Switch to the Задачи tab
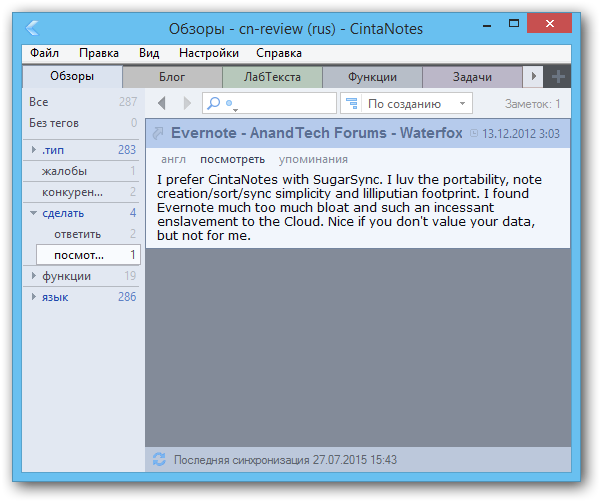 pyautogui.click(x=472, y=77)
